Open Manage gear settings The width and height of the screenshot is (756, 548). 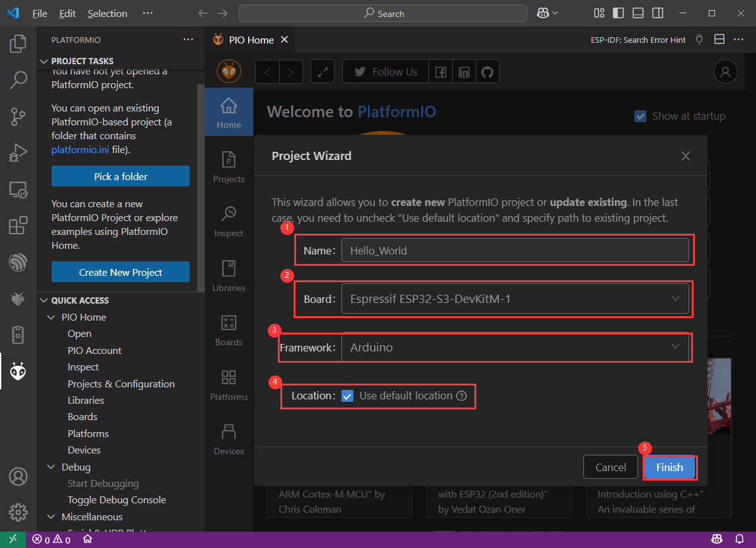(18, 511)
